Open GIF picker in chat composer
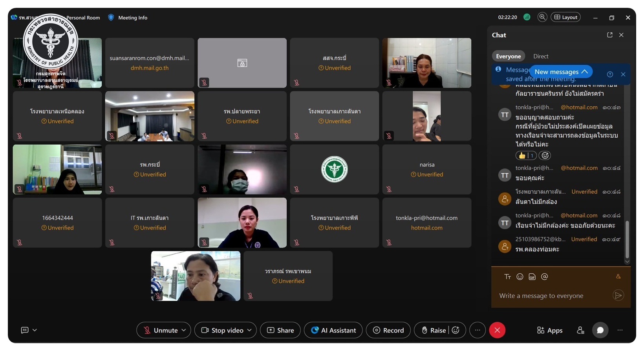This screenshot has height=351, width=644. 532,276
